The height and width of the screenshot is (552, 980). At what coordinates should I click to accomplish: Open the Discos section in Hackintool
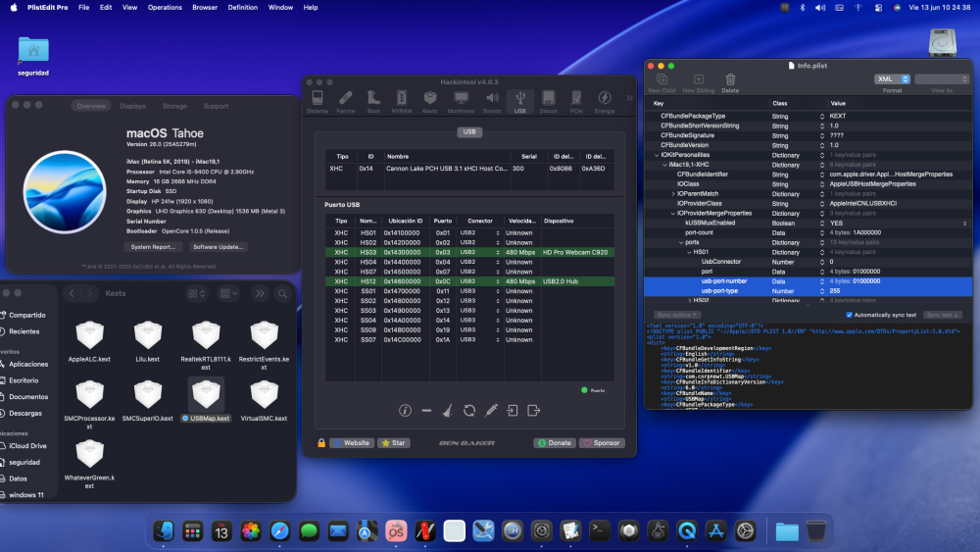point(548,101)
